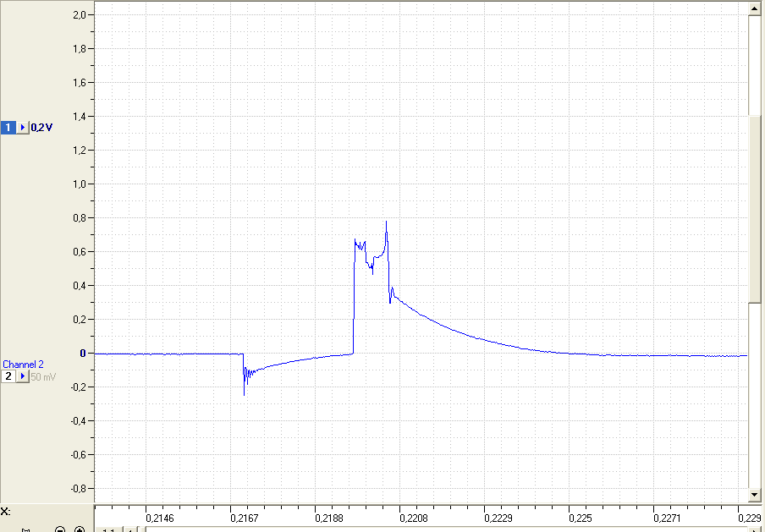The height and width of the screenshot is (532, 765).
Task: Click the 0,2 V channel 1 scale label
Action: tap(41, 128)
